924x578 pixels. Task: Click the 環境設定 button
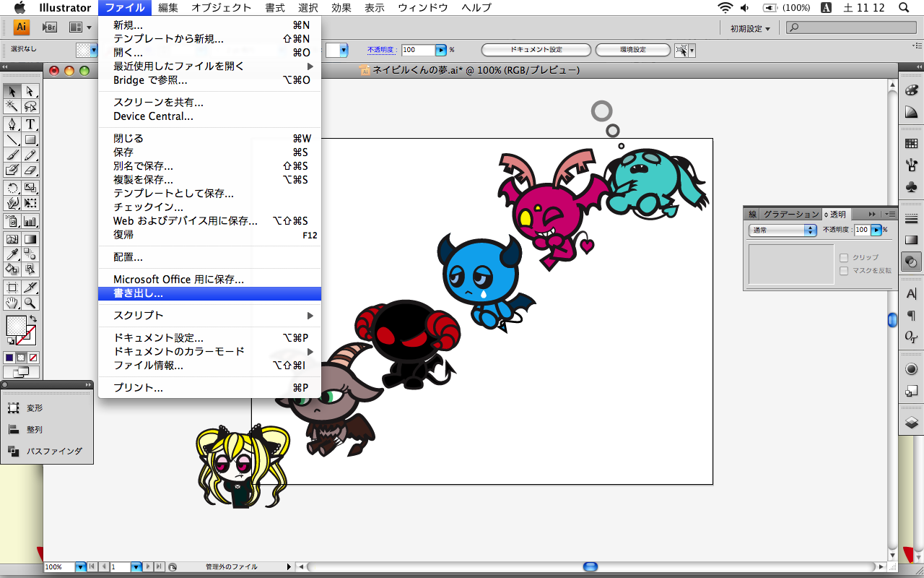pos(633,50)
